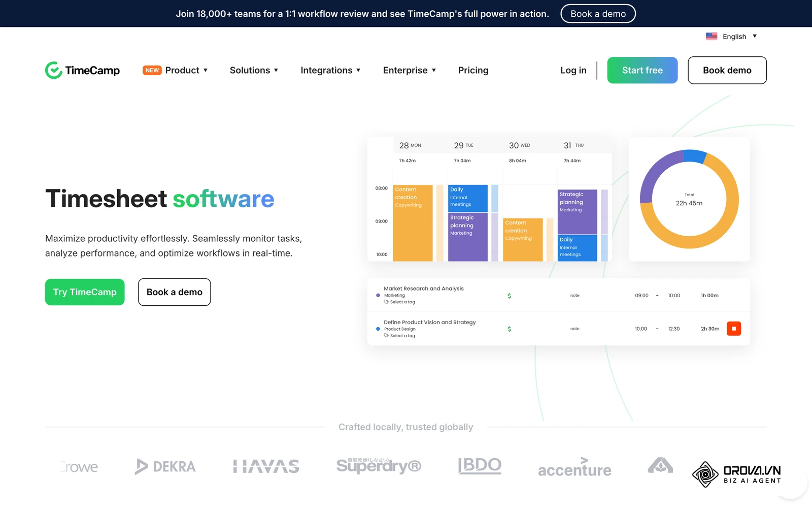The image size is (812, 508).
Task: Go to the Pricing page
Action: tap(473, 70)
